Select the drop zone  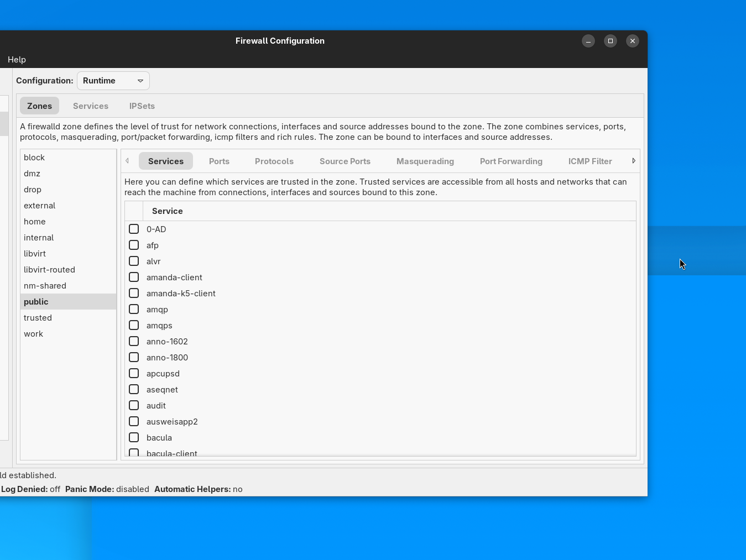[69, 190]
